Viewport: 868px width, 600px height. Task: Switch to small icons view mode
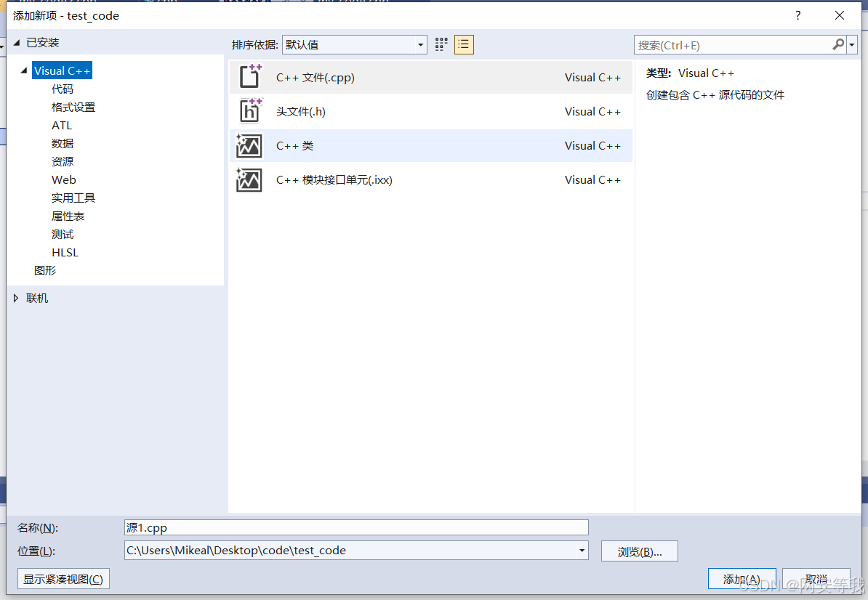coord(441,44)
